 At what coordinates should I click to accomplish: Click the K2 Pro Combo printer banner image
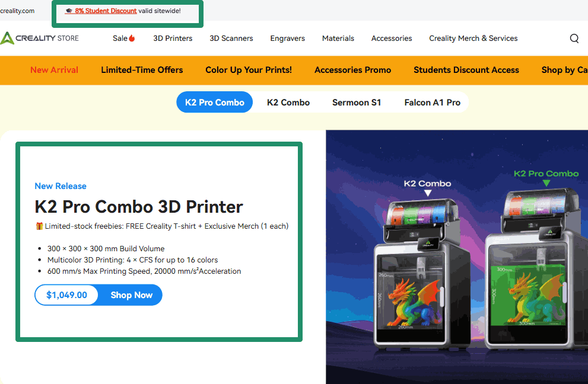pyautogui.click(x=457, y=257)
